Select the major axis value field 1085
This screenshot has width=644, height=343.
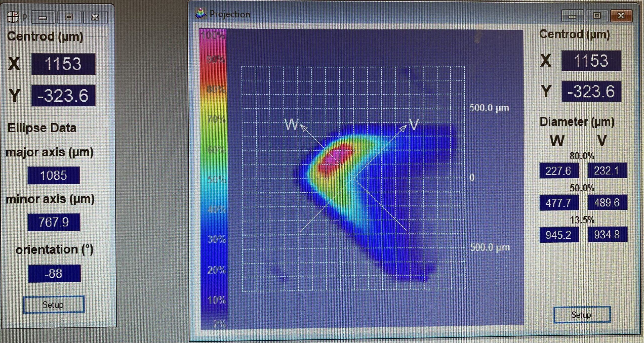(x=54, y=175)
